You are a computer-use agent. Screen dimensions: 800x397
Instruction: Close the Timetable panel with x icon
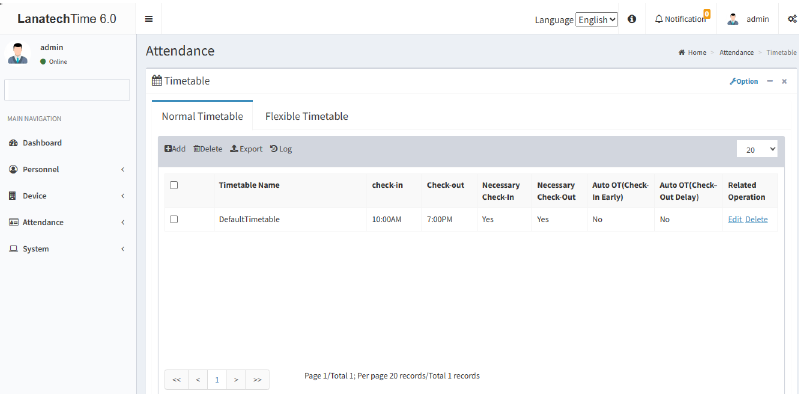click(784, 82)
